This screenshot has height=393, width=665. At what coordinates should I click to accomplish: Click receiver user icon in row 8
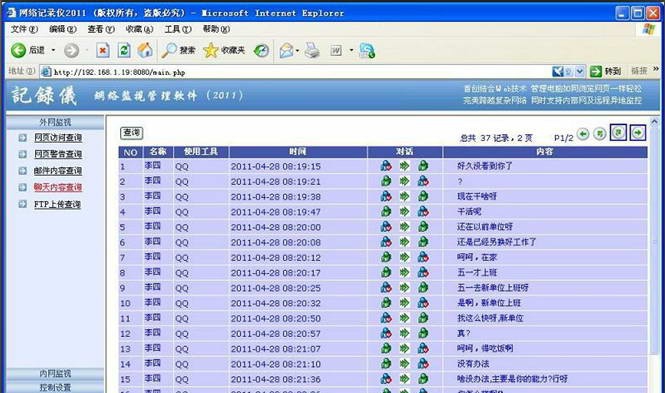click(423, 272)
